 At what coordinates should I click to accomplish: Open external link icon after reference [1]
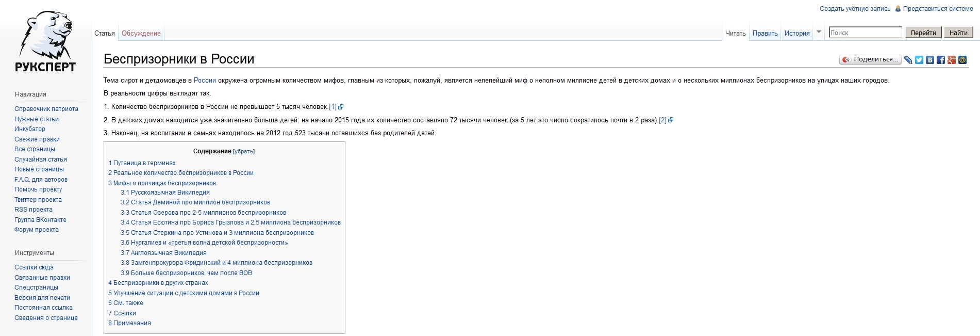(x=341, y=107)
